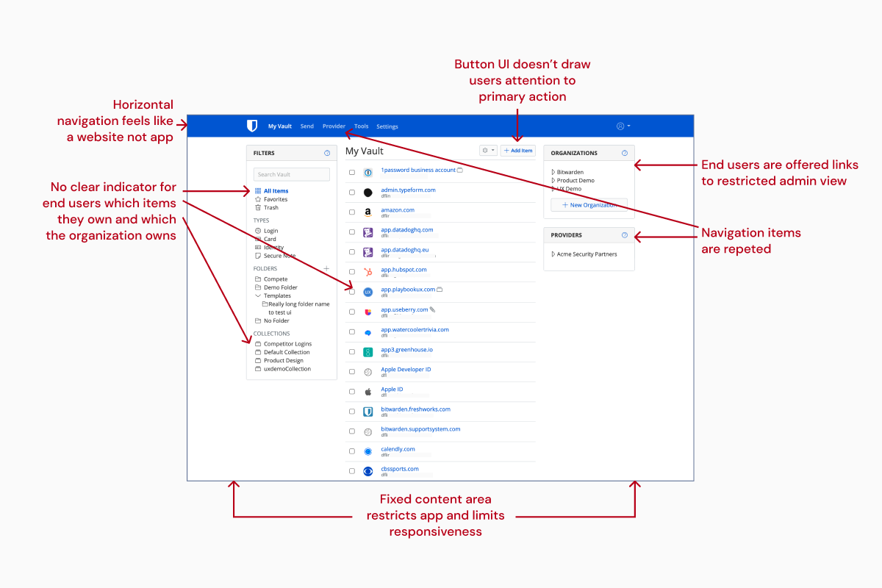Click the Apple Developer ID globe icon
Screen dimensions: 882x588
(368, 372)
